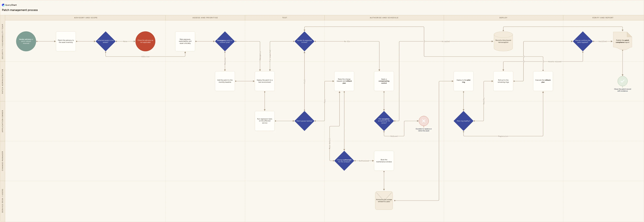Select the green checkmark close-record icon
Viewport: 644px width, 222px height.
(x=622, y=81)
